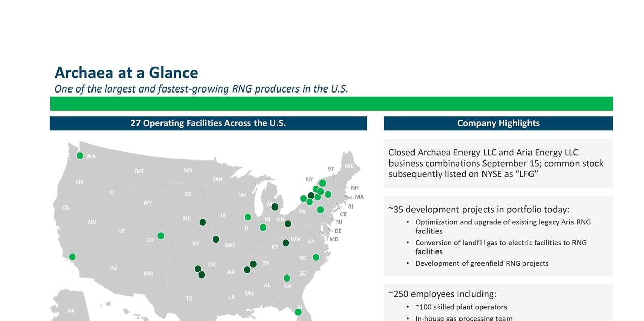Click the California facility dot
This screenshot has height=321, width=644.
(72, 256)
